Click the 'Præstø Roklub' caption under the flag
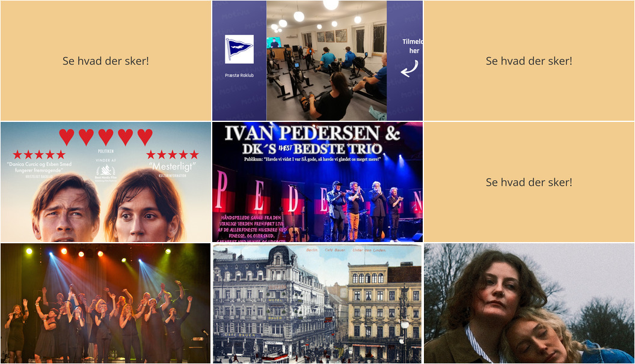The image size is (635, 364). (x=239, y=75)
